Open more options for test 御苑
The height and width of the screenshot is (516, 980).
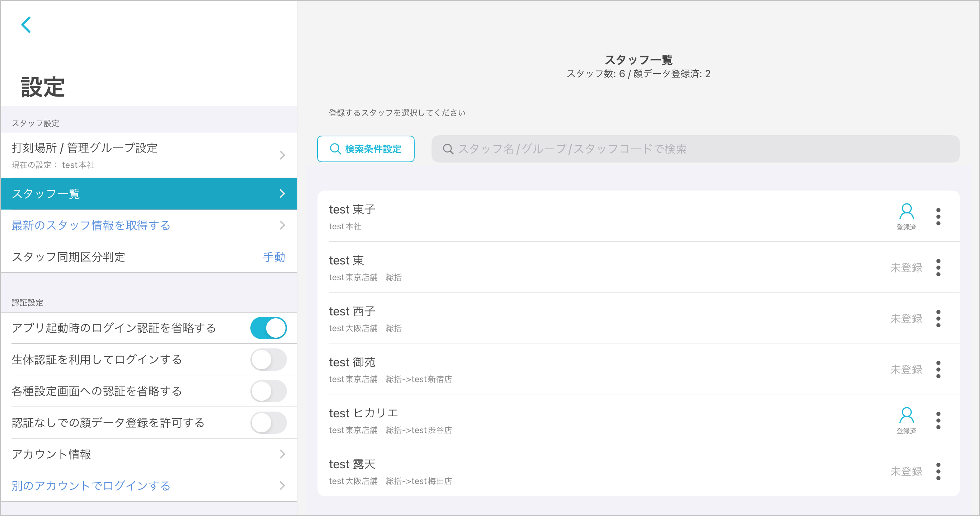point(938,370)
